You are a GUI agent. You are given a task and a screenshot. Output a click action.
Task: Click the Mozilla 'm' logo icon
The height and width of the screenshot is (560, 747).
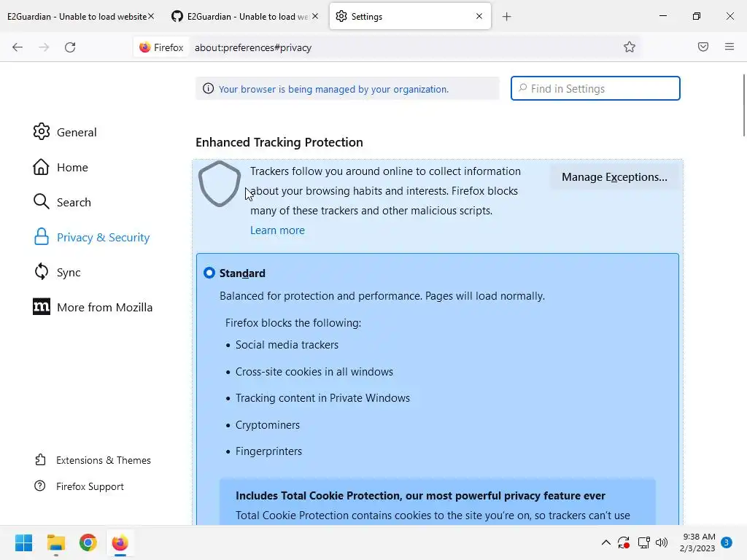[x=42, y=307]
